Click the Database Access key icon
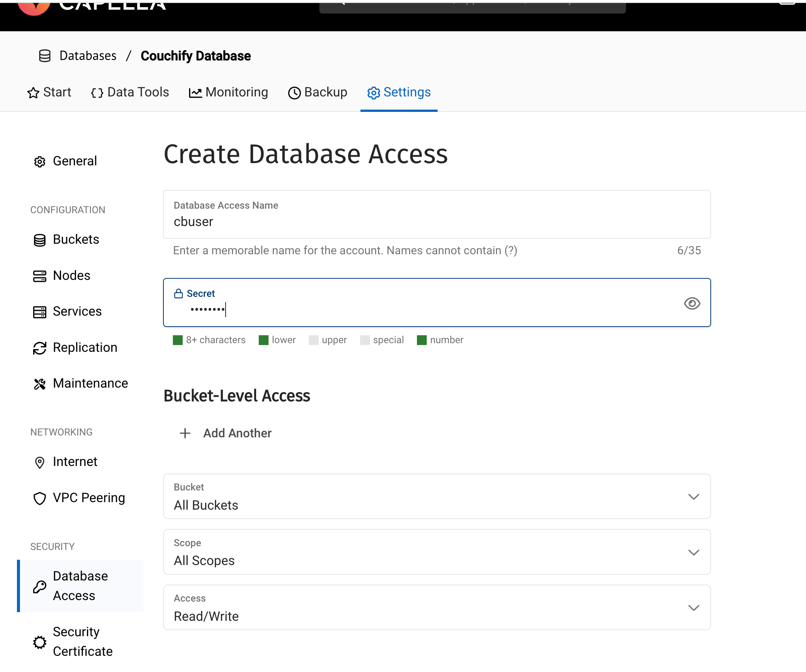Viewport: 806px width, 672px height. pyautogui.click(x=40, y=587)
